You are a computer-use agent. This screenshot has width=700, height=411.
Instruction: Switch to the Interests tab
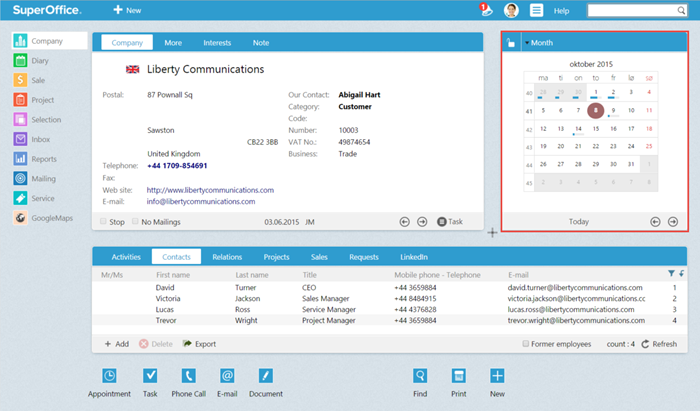pyautogui.click(x=217, y=43)
